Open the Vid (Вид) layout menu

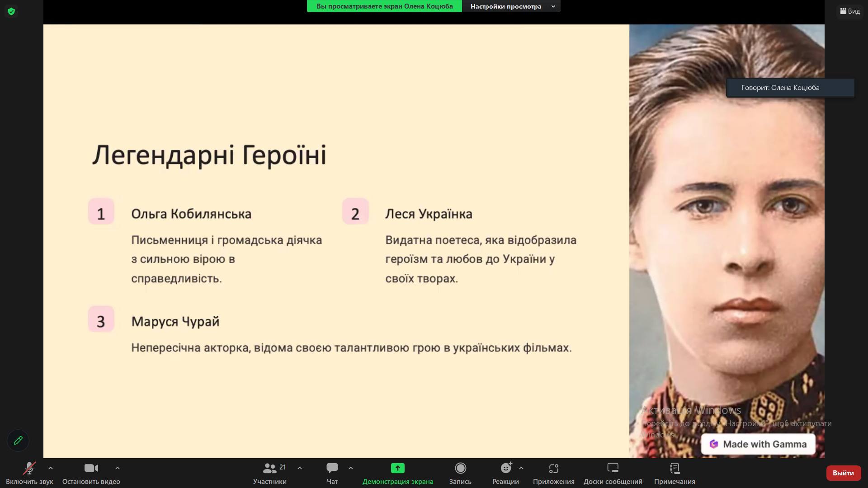(x=850, y=11)
